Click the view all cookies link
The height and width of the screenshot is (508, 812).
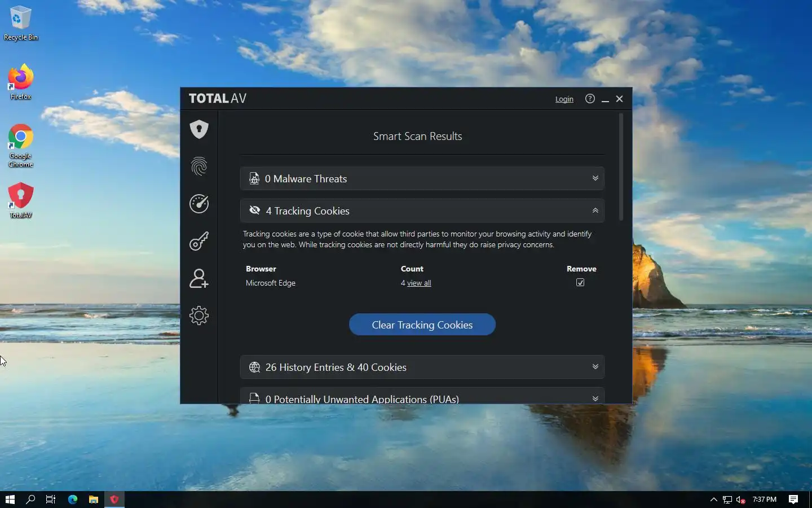419,283
